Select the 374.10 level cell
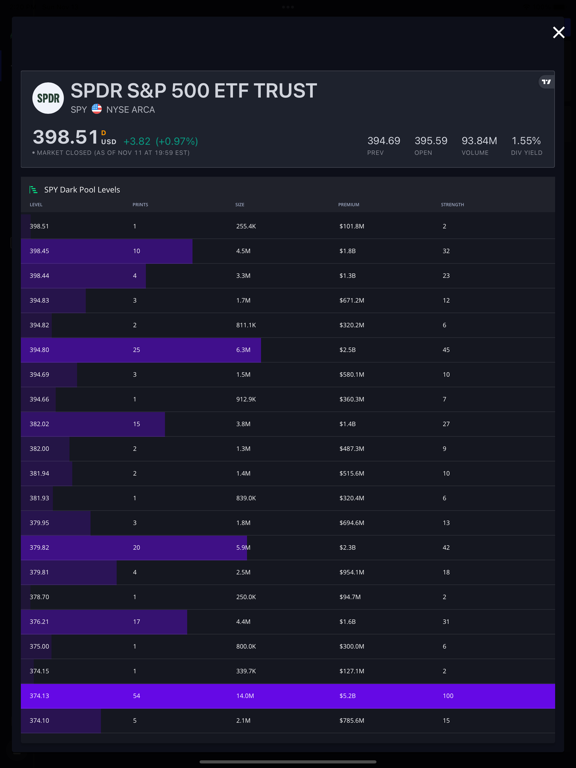Screen dimensions: 576x768 click(x=39, y=720)
